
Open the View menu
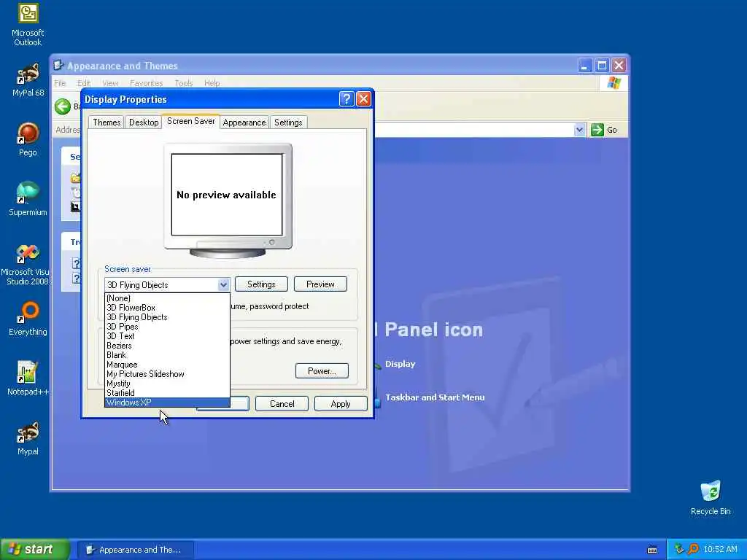click(x=110, y=83)
